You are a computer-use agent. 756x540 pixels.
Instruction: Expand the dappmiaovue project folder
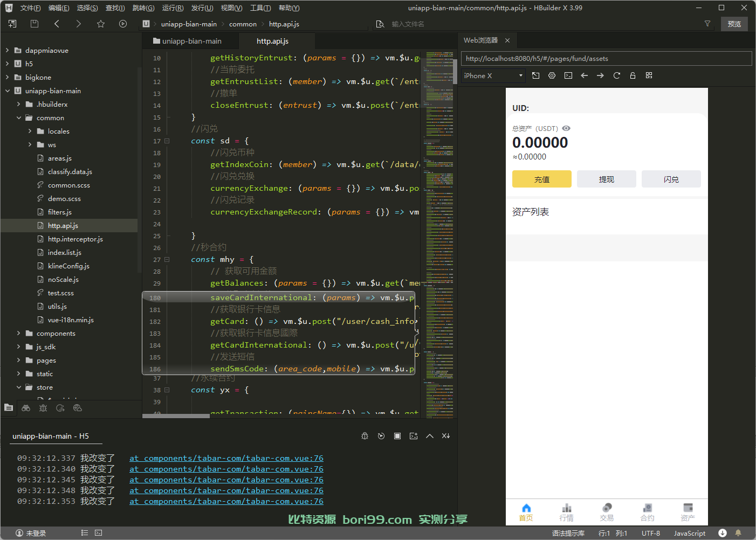click(x=7, y=50)
